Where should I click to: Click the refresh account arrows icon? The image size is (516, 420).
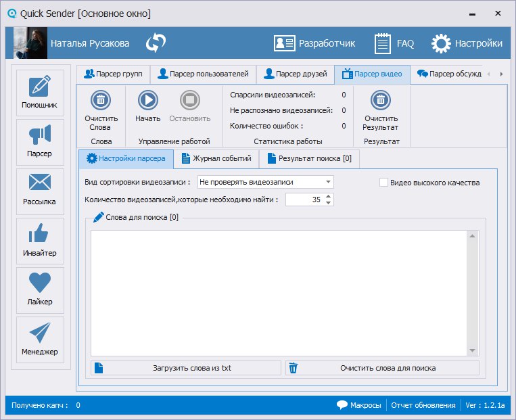(x=156, y=43)
